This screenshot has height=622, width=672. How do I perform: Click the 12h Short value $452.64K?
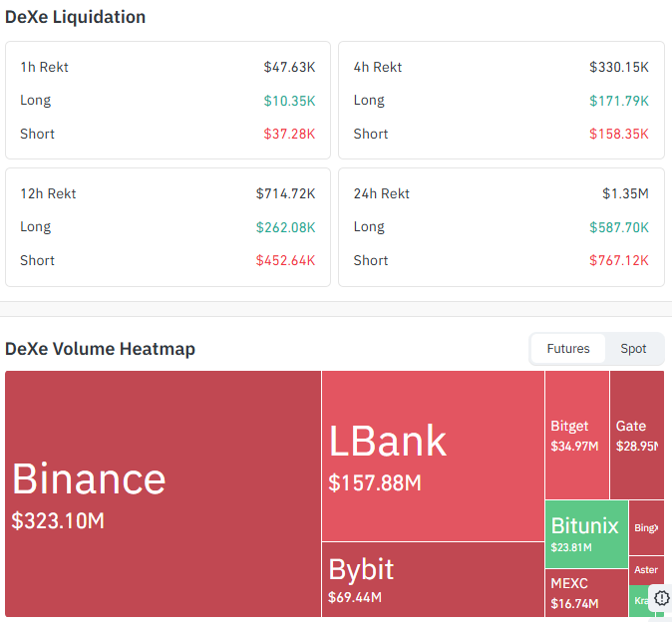285,260
